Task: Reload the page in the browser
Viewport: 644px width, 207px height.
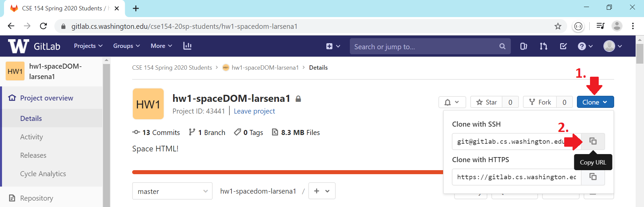Action: pyautogui.click(x=43, y=26)
